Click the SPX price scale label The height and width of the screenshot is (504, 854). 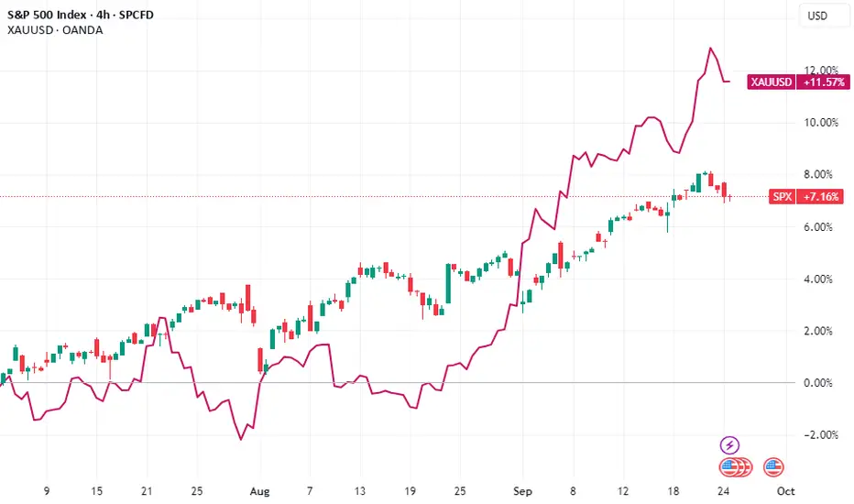pos(783,197)
